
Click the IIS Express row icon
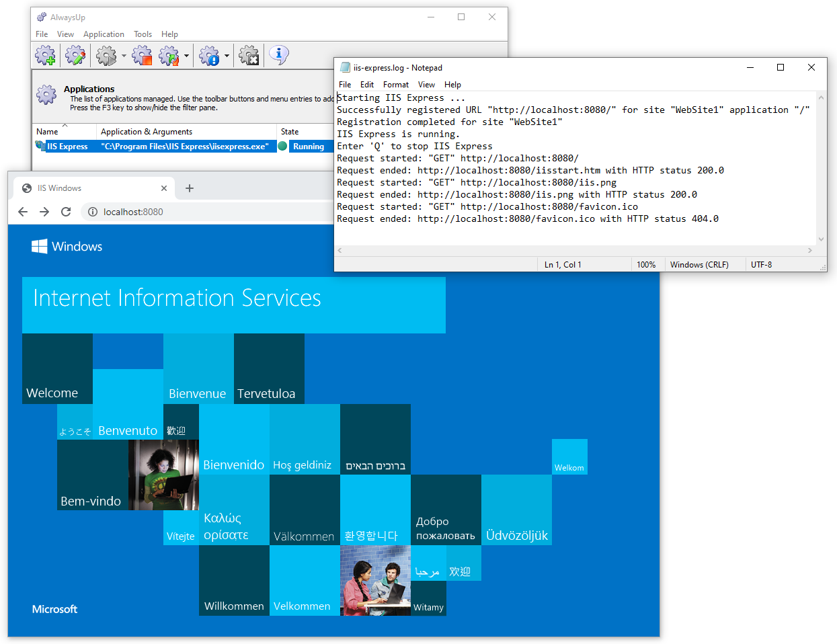click(40, 146)
